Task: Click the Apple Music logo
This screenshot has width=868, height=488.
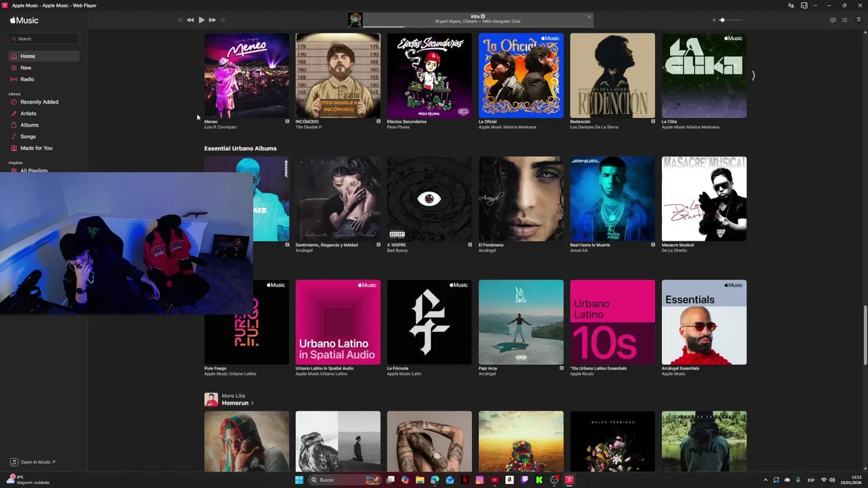Action: (24, 20)
